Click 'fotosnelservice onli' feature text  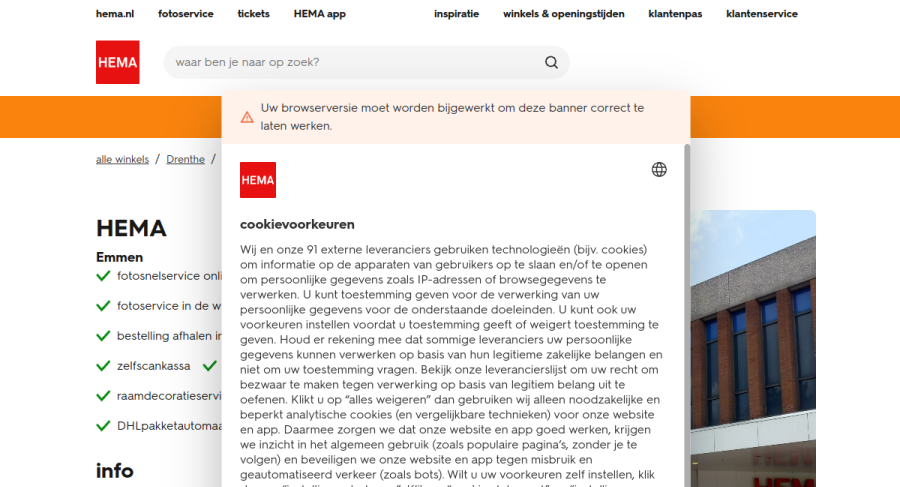point(169,276)
